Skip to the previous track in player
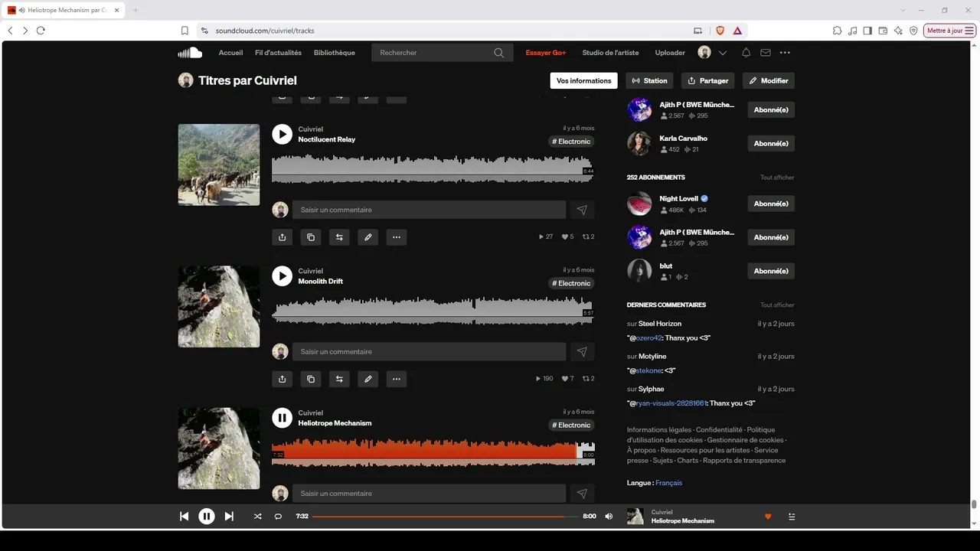The height and width of the screenshot is (551, 980). [x=184, y=517]
